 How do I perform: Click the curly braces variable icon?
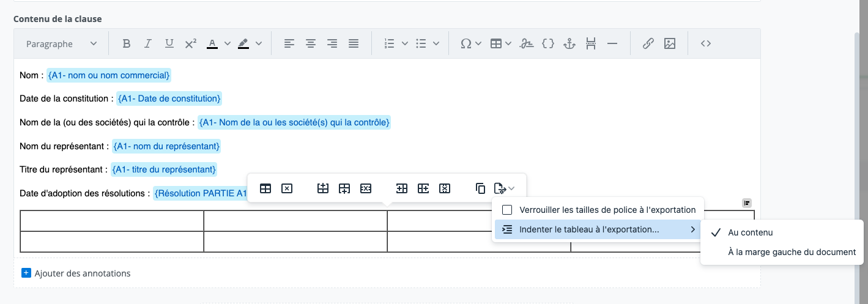click(x=548, y=43)
